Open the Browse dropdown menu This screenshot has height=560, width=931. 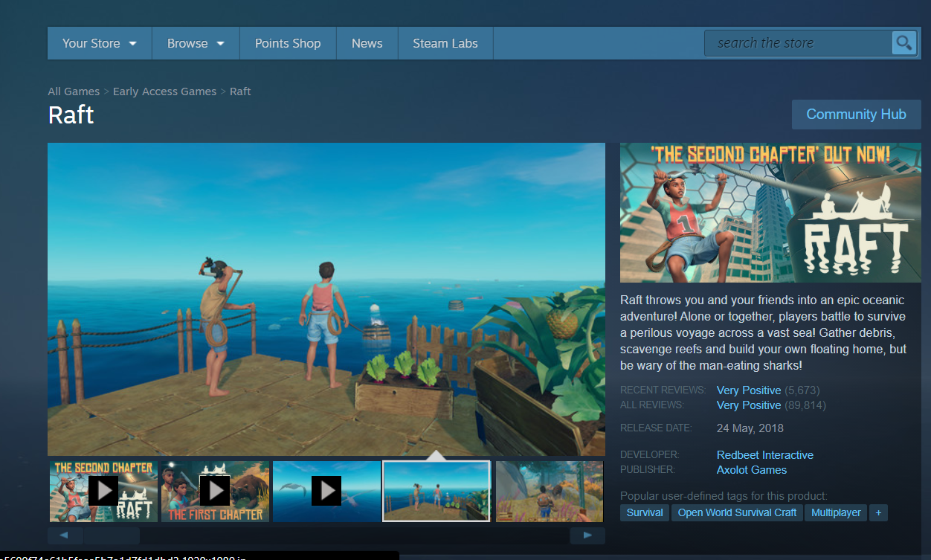pyautogui.click(x=196, y=43)
